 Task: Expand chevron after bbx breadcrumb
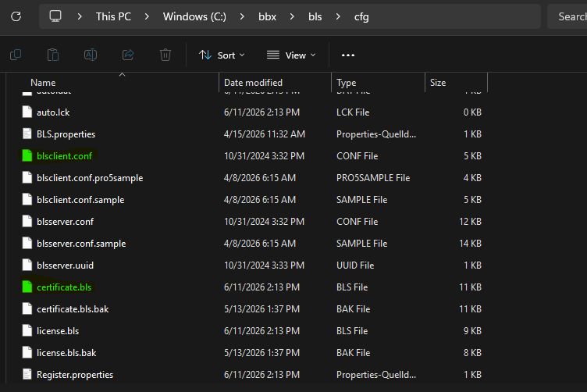pos(292,16)
